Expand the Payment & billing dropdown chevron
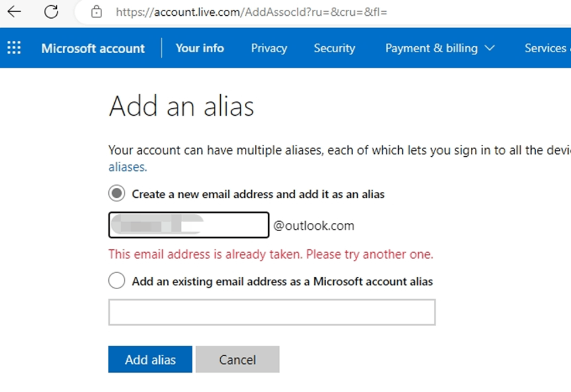The height and width of the screenshot is (392, 571). [x=490, y=47]
